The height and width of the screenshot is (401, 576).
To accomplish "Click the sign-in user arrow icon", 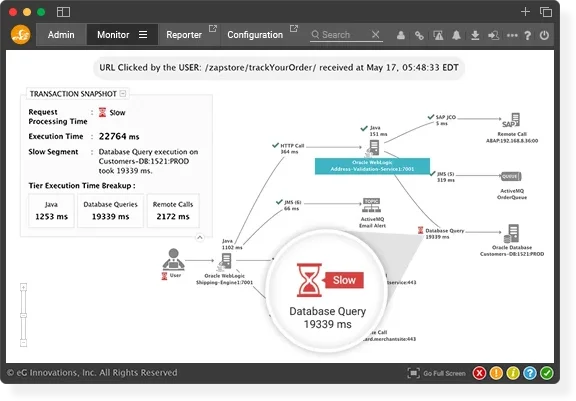I will pyautogui.click(x=493, y=35).
